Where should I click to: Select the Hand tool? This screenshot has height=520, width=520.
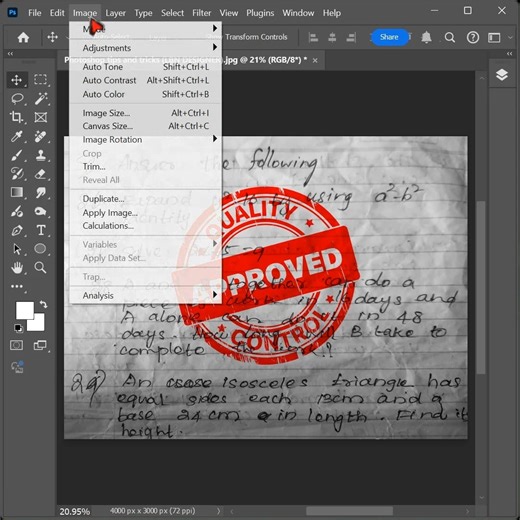(x=16, y=268)
